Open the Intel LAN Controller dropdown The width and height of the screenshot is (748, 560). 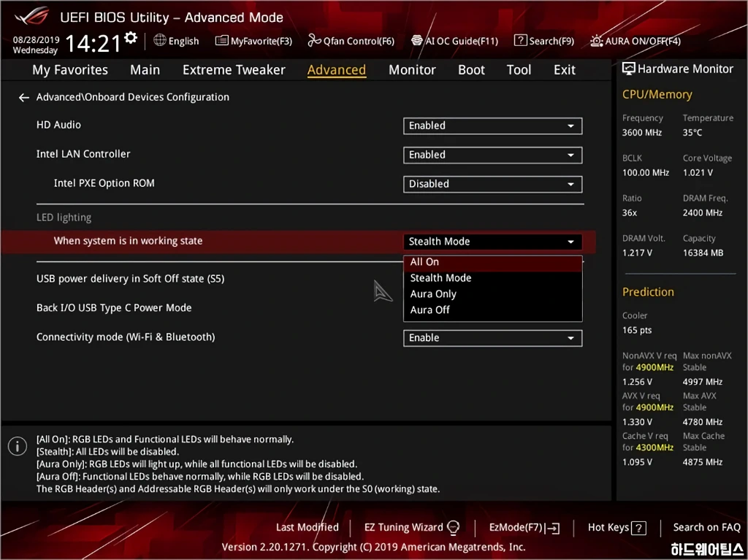(x=493, y=155)
